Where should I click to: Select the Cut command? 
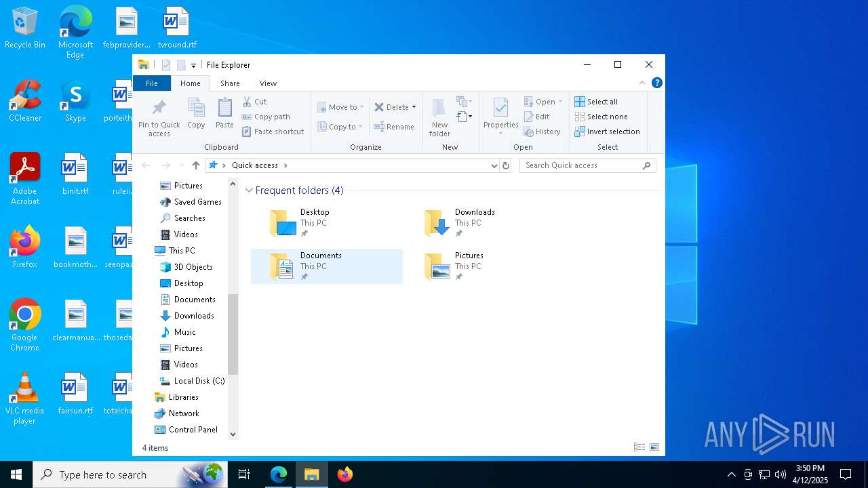click(254, 102)
